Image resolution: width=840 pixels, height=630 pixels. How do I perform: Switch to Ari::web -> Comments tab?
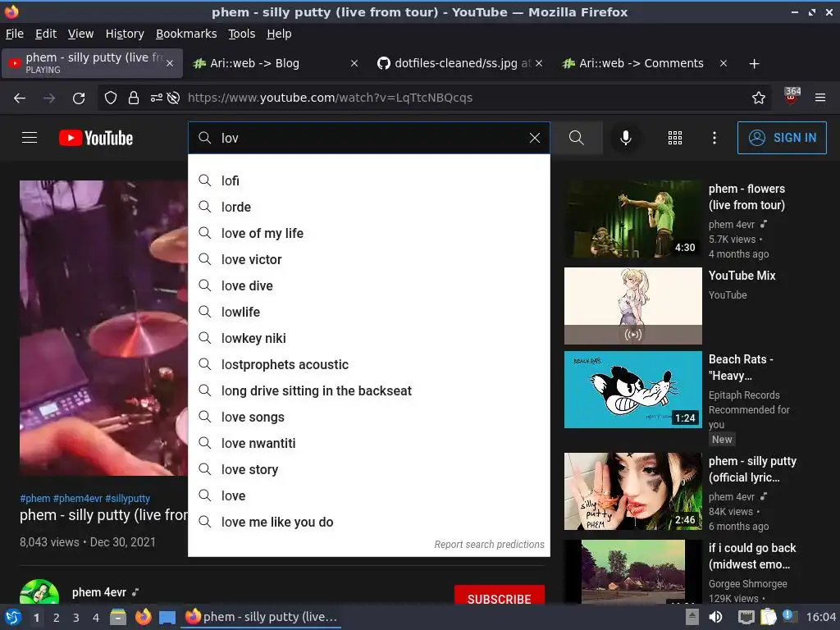click(x=646, y=63)
